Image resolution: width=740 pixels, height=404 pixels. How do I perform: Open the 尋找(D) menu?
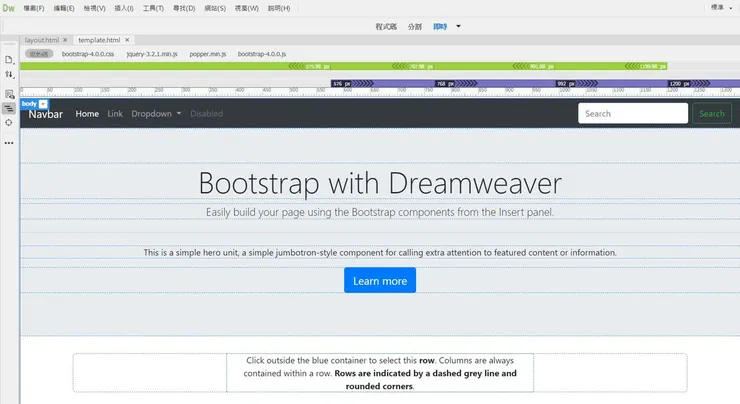(x=184, y=8)
